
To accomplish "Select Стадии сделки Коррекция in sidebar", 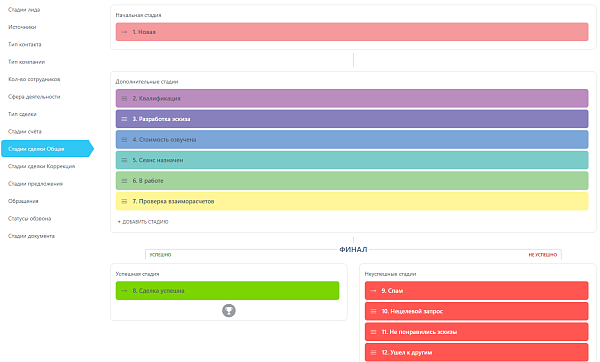I will [x=41, y=166].
